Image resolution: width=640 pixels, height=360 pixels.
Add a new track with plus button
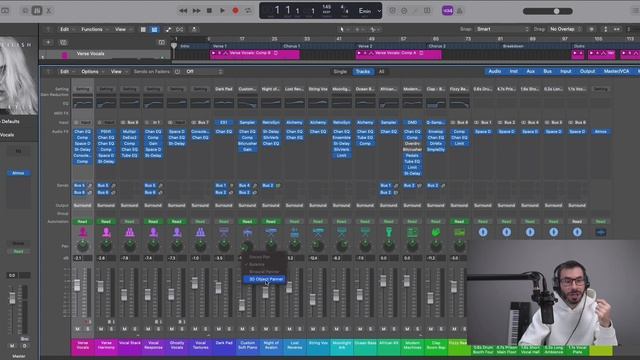coord(48,42)
